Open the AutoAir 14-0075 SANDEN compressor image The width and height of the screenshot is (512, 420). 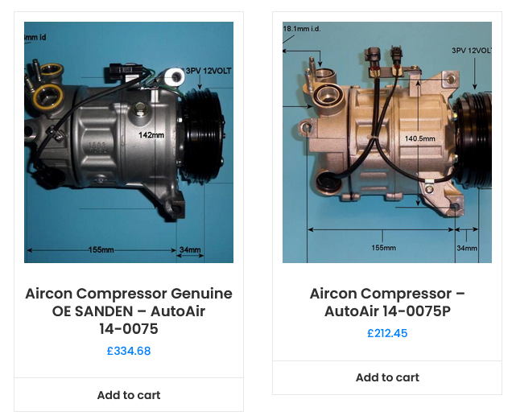[129, 142]
